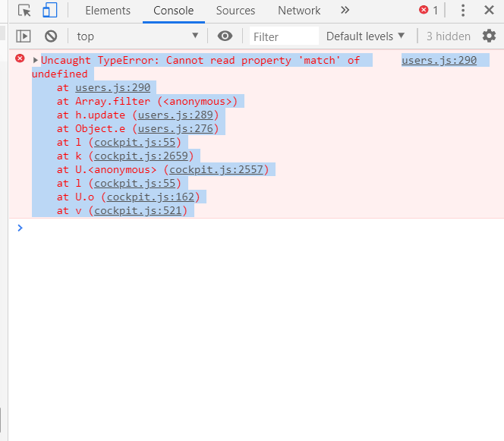
Task: Collapse the Uncaught TypeError stack trace
Action: (x=36, y=60)
